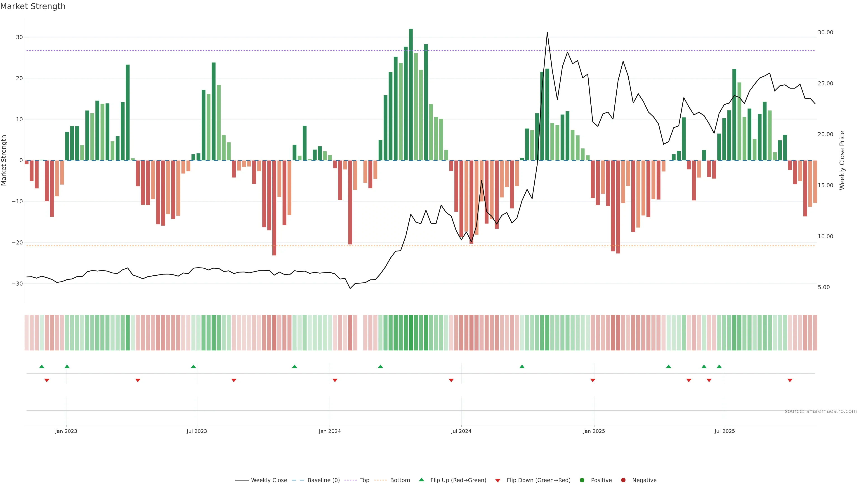Viewport: 868px width, 488px height.
Task: Click the rightmost red flip-down triangle marker
Action: coord(790,380)
